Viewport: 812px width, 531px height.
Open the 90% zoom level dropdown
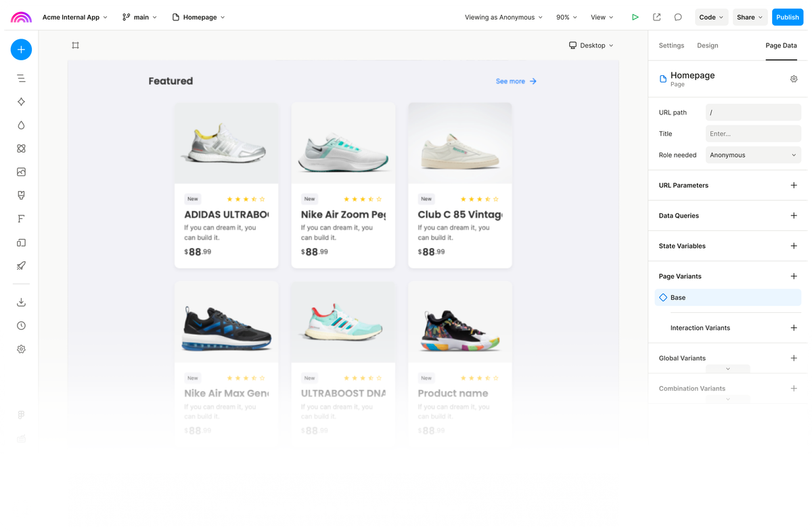566,17
